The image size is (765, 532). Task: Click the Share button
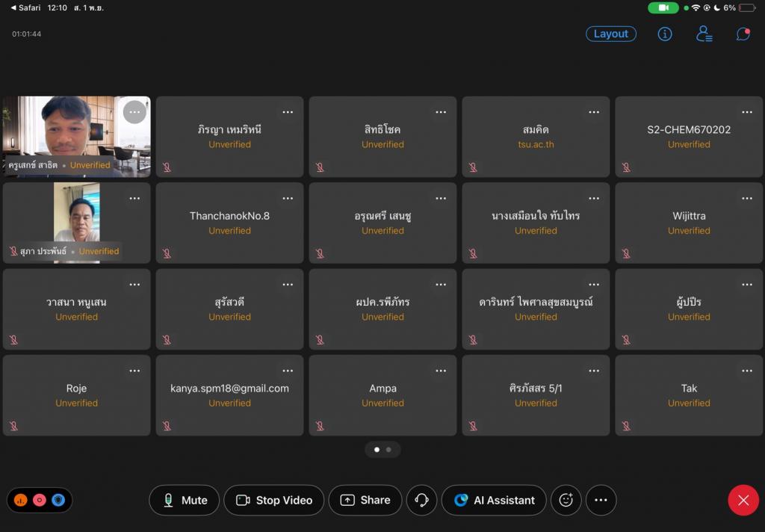point(365,501)
